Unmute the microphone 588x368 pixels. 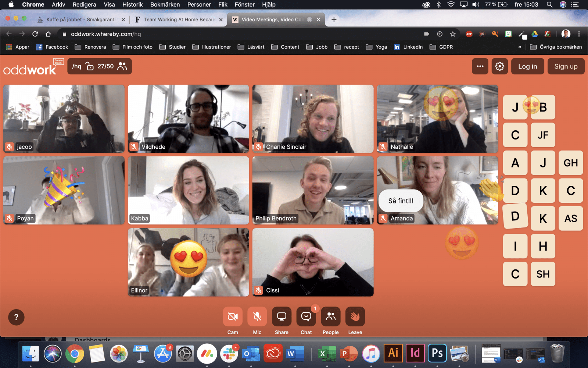pyautogui.click(x=257, y=316)
